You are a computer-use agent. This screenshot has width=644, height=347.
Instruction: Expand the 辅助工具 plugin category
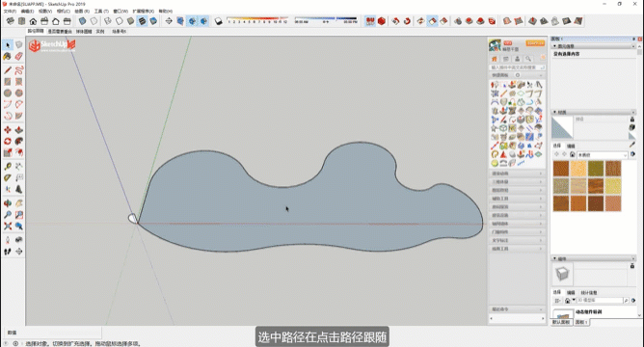[x=517, y=199]
